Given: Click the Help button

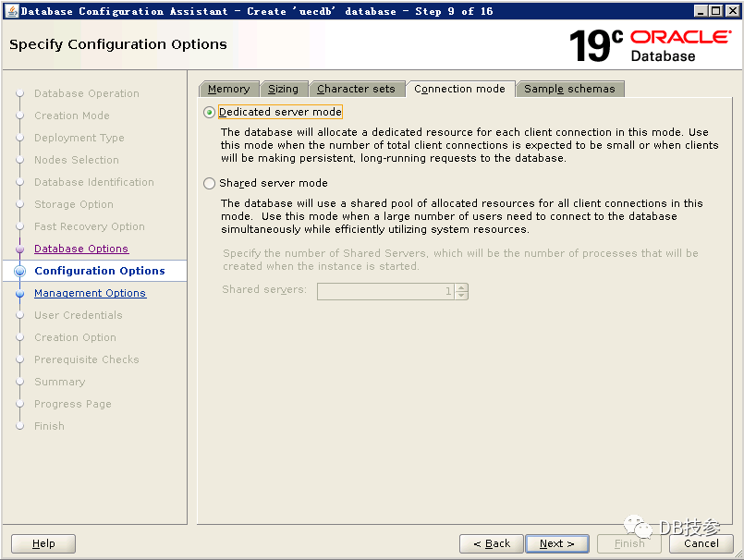Looking at the screenshot, I should pos(43,543).
